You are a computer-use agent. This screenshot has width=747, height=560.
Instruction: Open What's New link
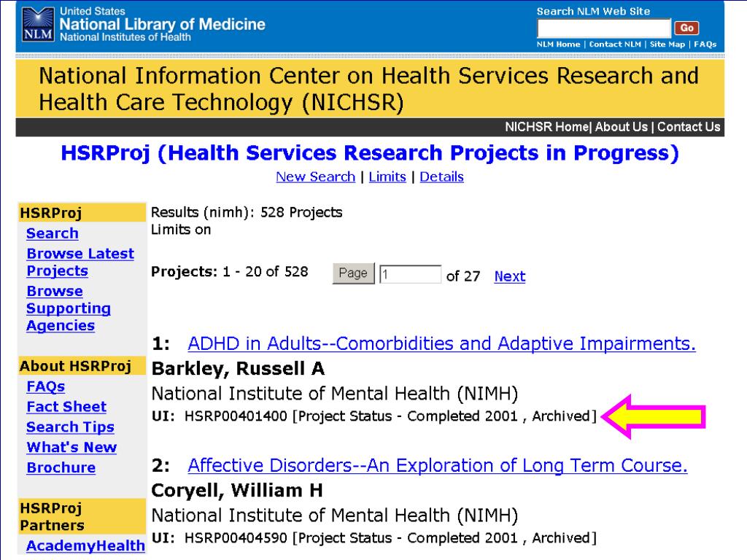pyautogui.click(x=71, y=447)
